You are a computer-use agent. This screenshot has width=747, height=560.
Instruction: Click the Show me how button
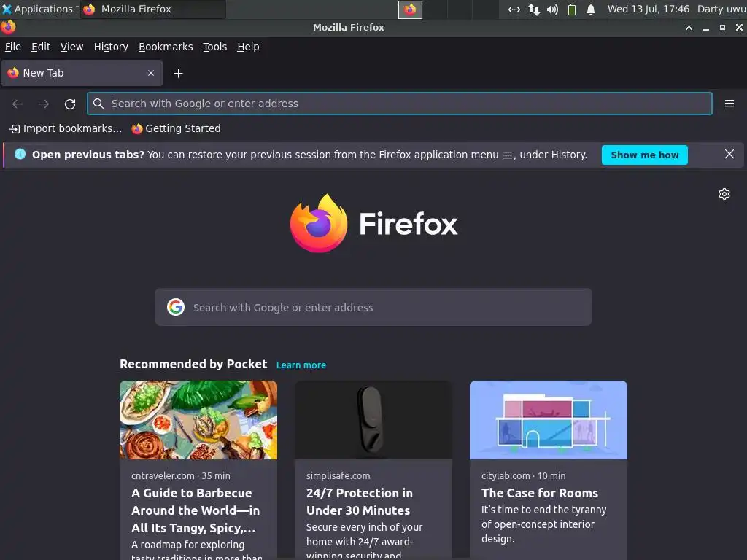[645, 155]
